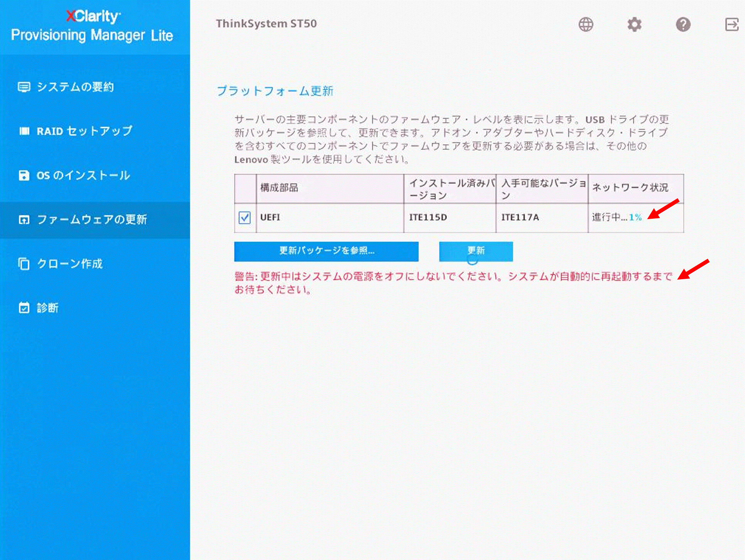Open the language globe icon

click(x=585, y=25)
